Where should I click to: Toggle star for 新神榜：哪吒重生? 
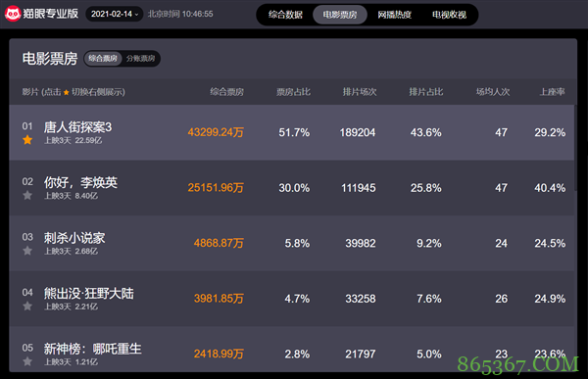(x=27, y=361)
